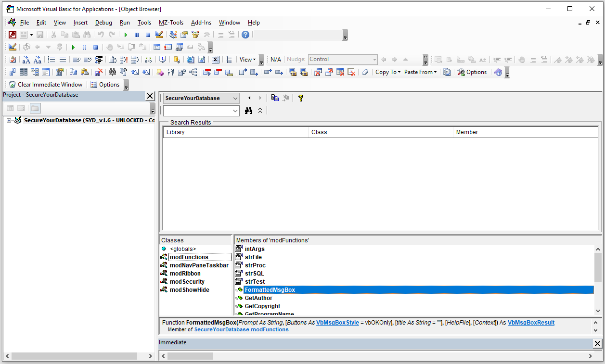Click Copy to Clipboard icon in Object Browser
This screenshot has height=364, width=605.
275,98
